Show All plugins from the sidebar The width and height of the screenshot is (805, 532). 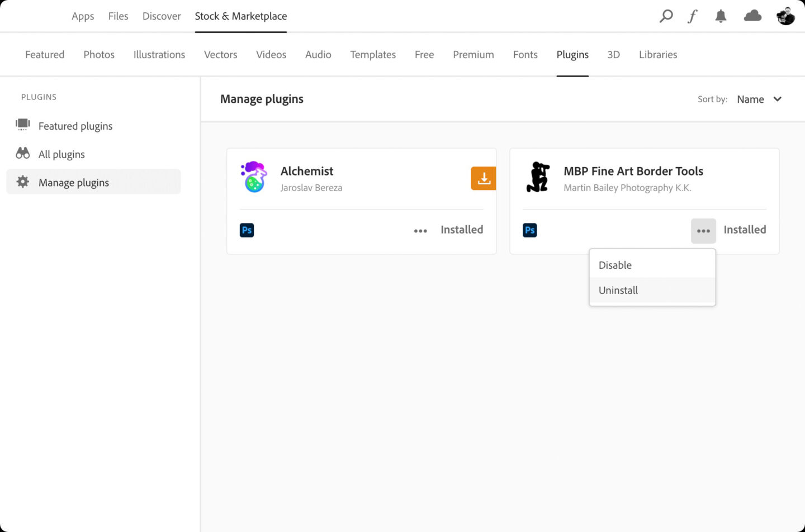[61, 155]
